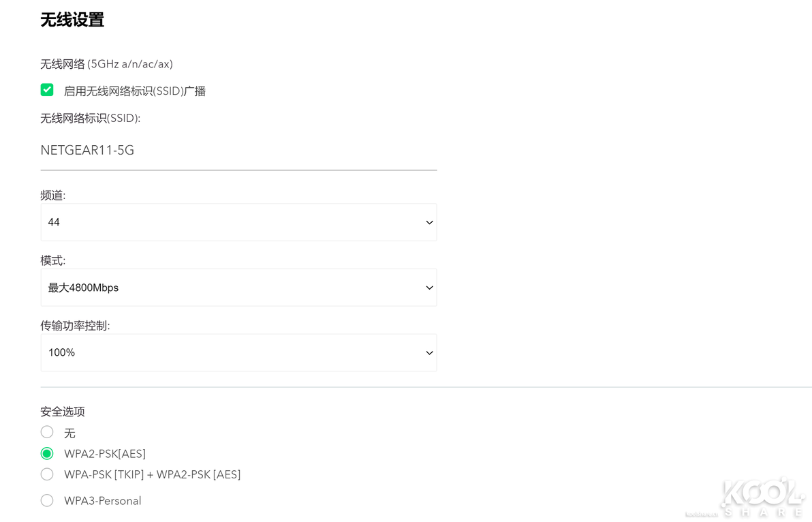812x522 pixels.
Task: Click the chevron arrow of the mode selector
Action: (429, 288)
